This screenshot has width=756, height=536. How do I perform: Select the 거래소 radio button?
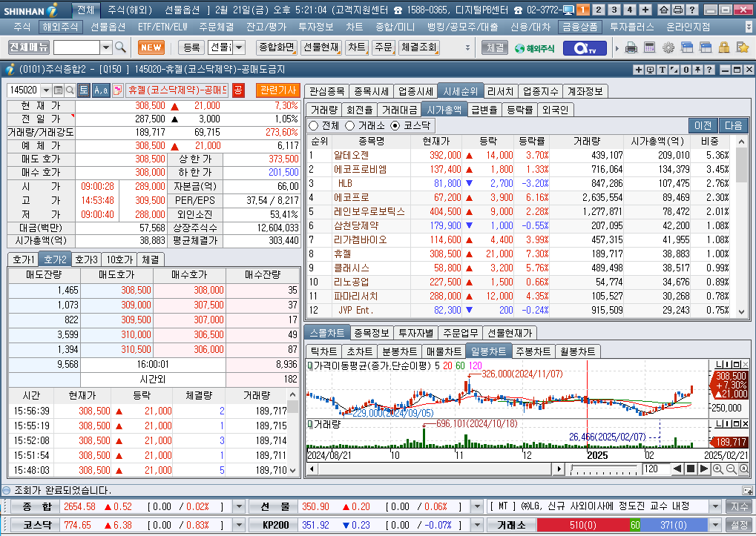(350, 126)
